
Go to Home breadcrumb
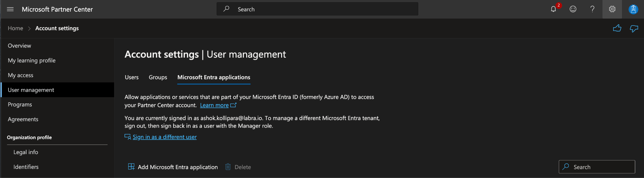tap(15, 28)
